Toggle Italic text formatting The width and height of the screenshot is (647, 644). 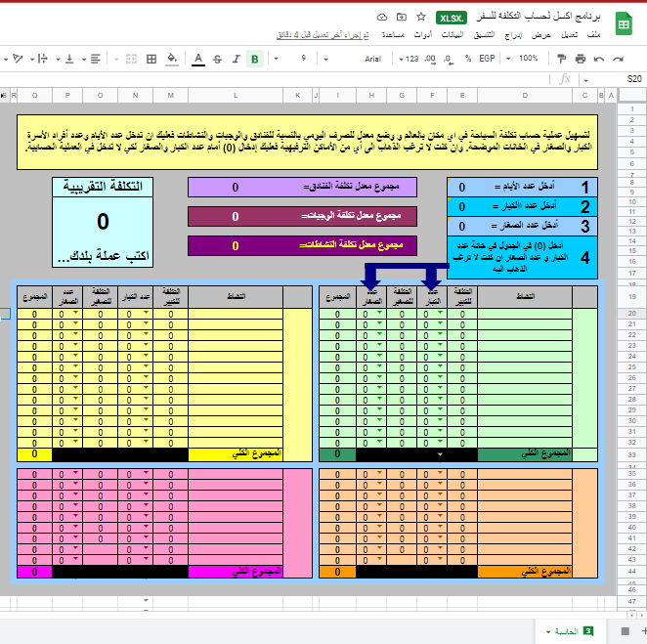[x=237, y=59]
